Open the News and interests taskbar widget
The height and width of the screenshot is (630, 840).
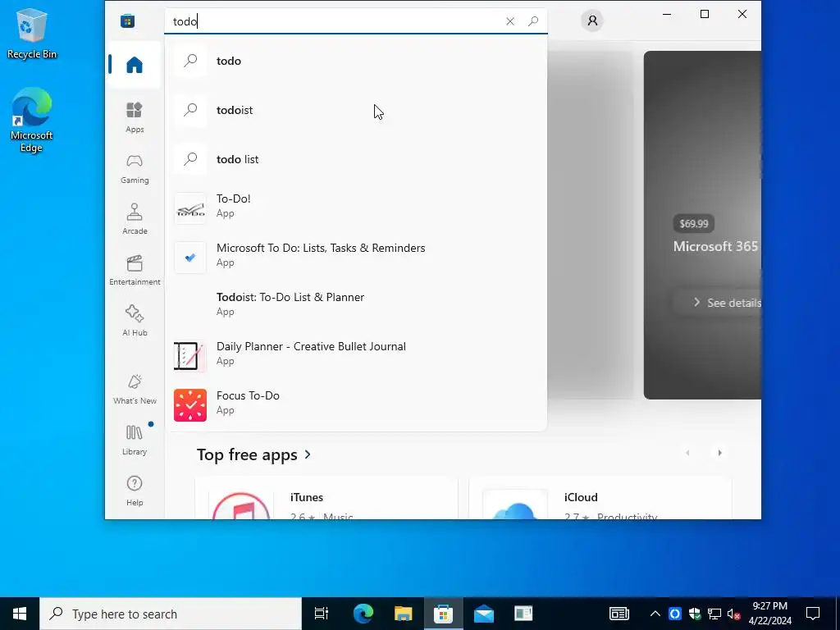[619, 614]
